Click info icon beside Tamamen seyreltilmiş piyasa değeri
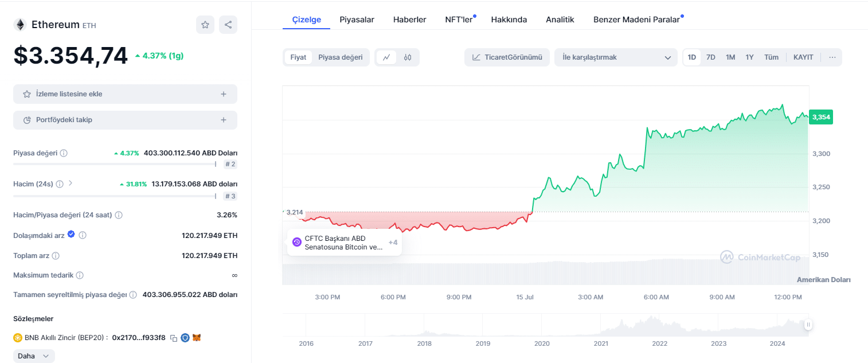 click(133, 295)
